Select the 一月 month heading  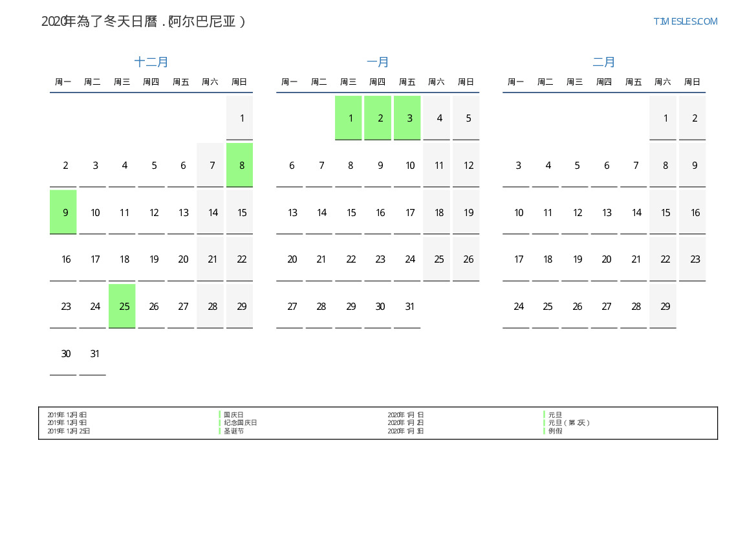[x=378, y=62]
